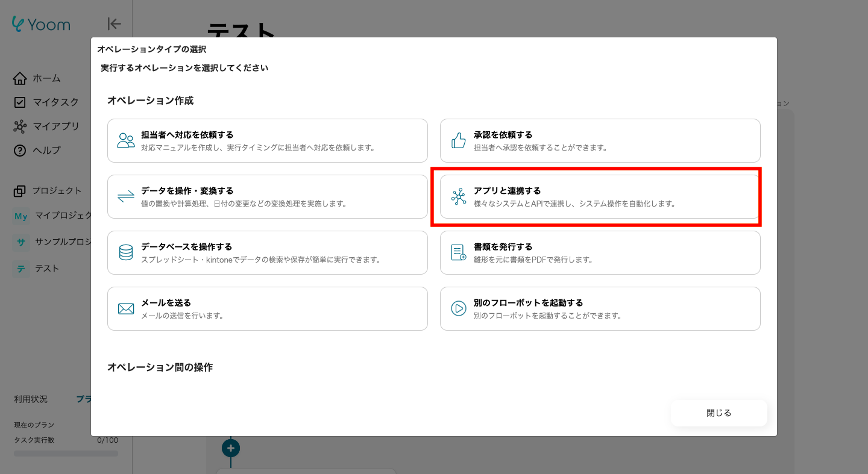Viewport: 868px width, 474px height.
Task: Click the envelope icon for sending mail
Action: point(126,308)
